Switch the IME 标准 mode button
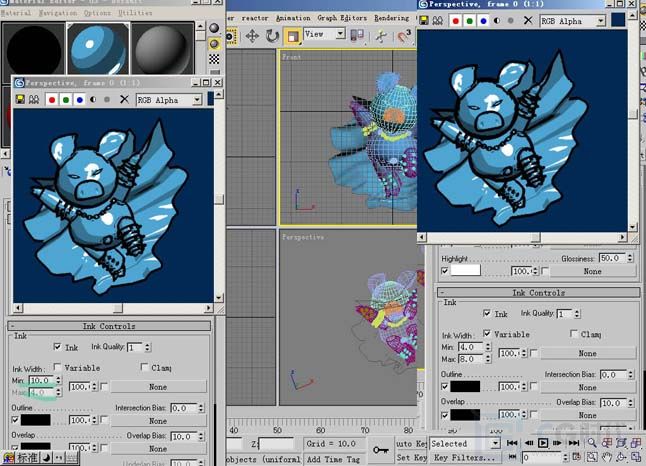646x466 pixels. click(27, 458)
